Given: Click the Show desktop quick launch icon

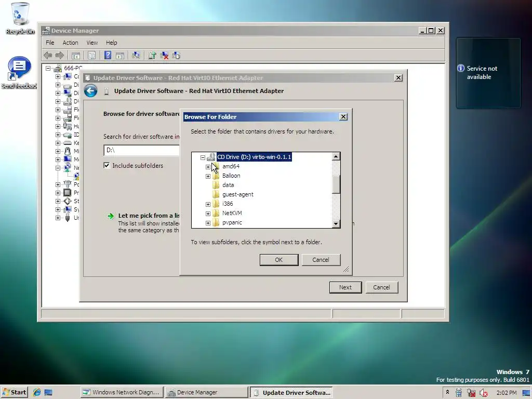Looking at the screenshot, I should click(x=48, y=392).
